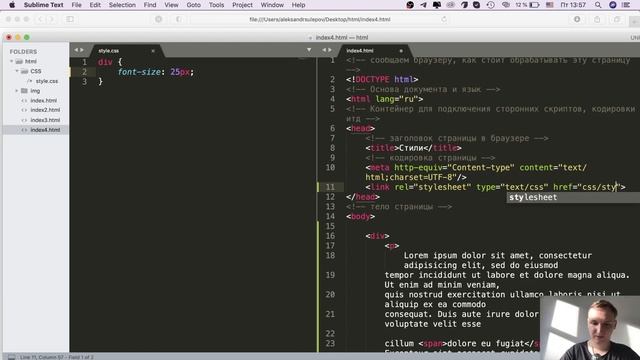Open Siri from the menu bar
640x360 pixels.
click(x=613, y=5)
